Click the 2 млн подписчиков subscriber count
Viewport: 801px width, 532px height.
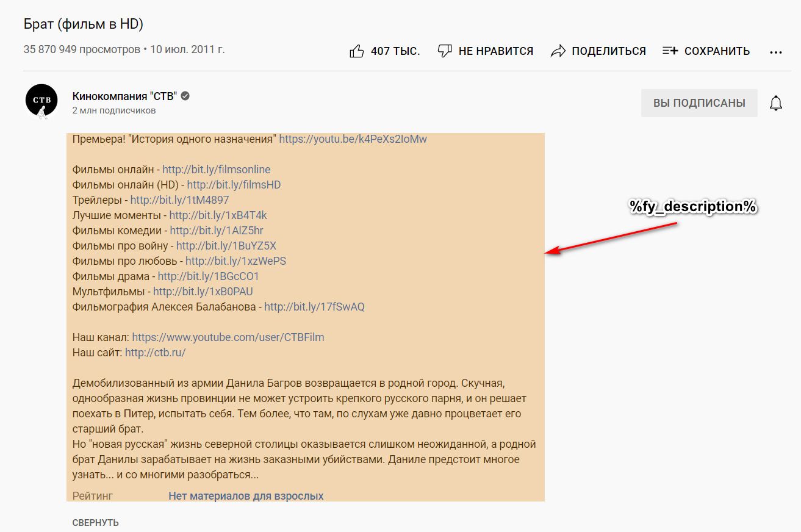click(114, 110)
